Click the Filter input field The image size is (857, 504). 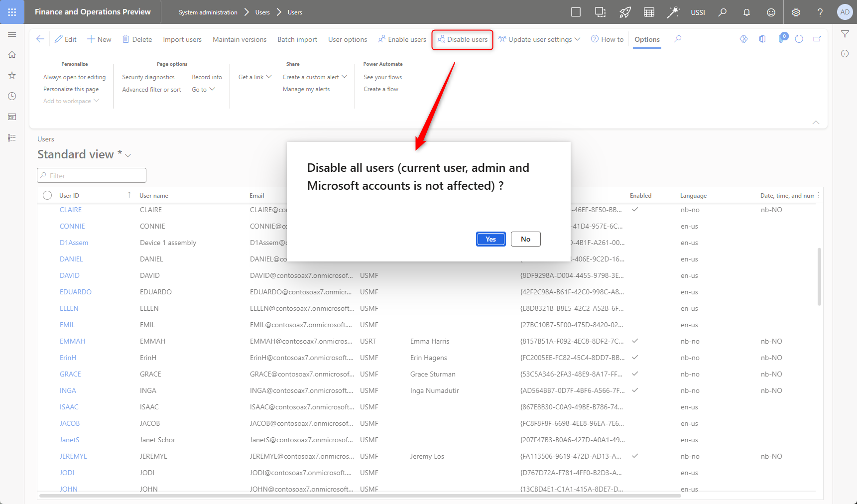(x=92, y=175)
